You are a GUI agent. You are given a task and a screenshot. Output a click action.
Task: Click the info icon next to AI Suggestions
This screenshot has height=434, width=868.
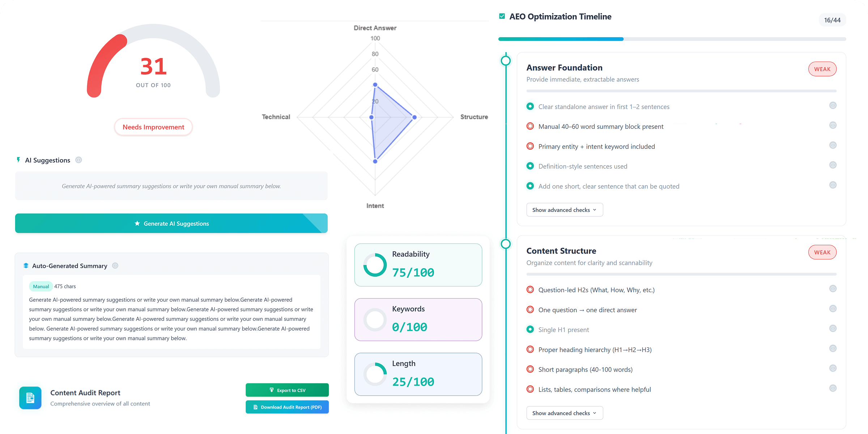point(79,160)
